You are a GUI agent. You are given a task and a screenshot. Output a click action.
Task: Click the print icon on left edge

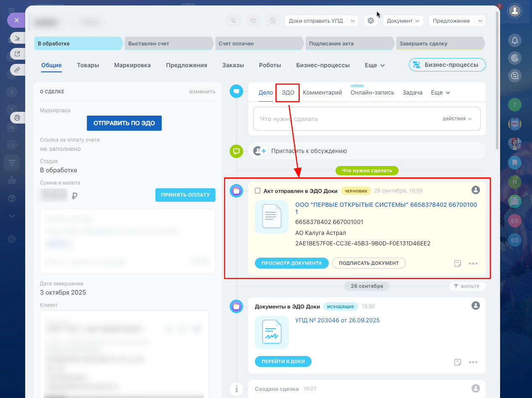pyautogui.click(x=17, y=118)
